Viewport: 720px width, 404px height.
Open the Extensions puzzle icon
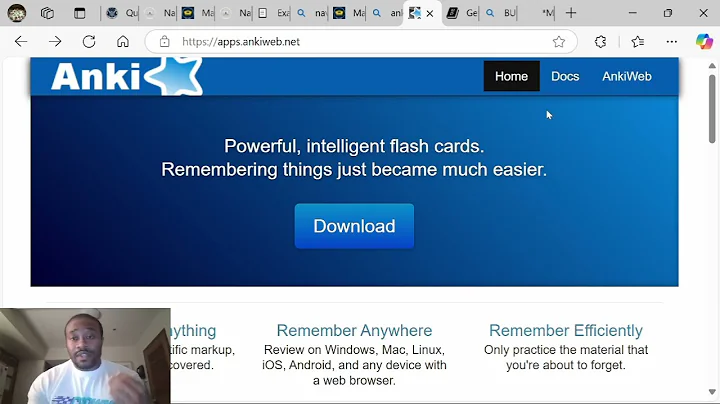[600, 42]
